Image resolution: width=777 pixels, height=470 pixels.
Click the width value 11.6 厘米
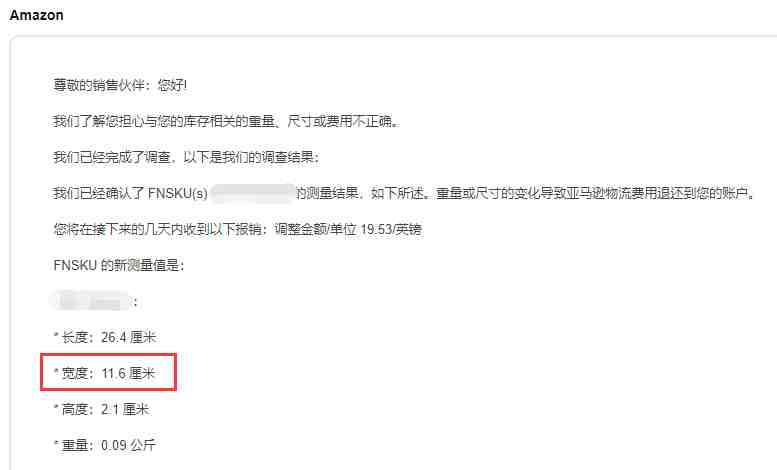pos(128,373)
